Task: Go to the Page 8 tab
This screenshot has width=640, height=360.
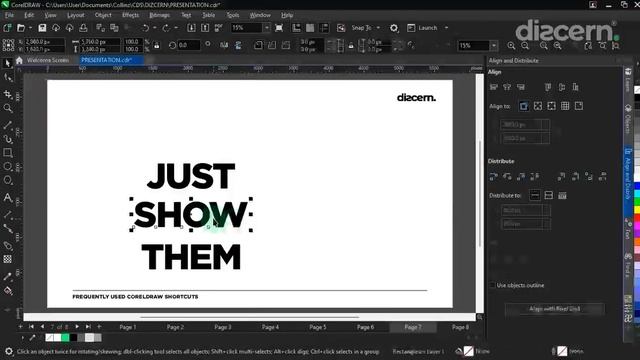Action: tap(460, 327)
